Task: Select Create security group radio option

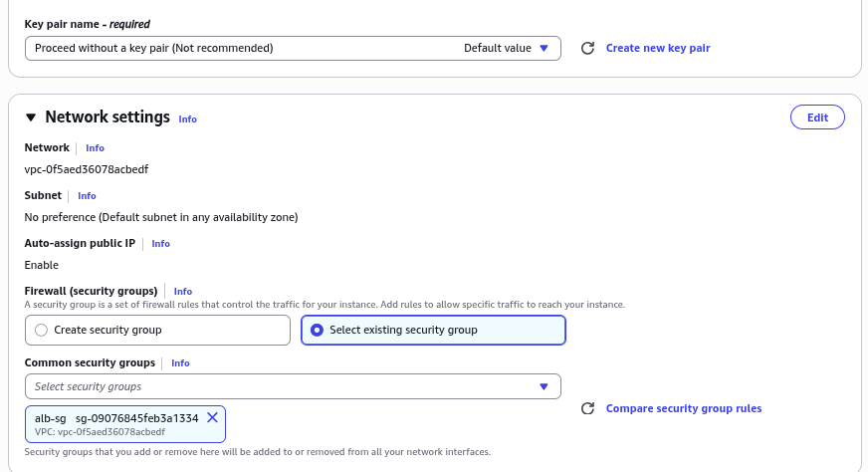Action: 157,331
